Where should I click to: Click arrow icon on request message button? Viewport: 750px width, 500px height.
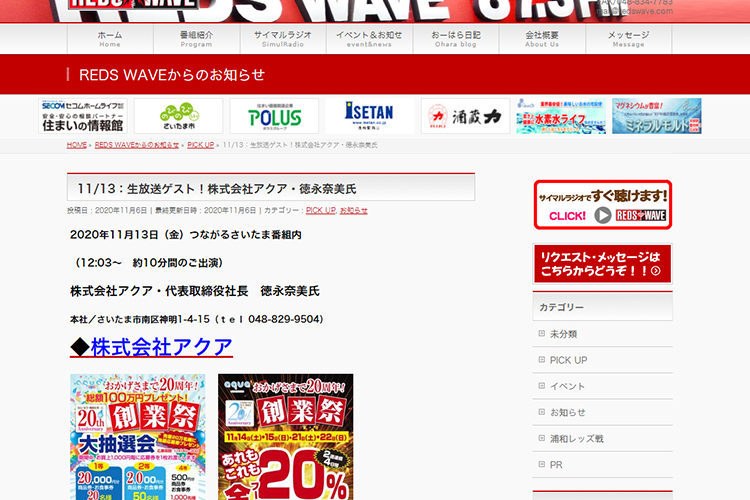(x=656, y=271)
